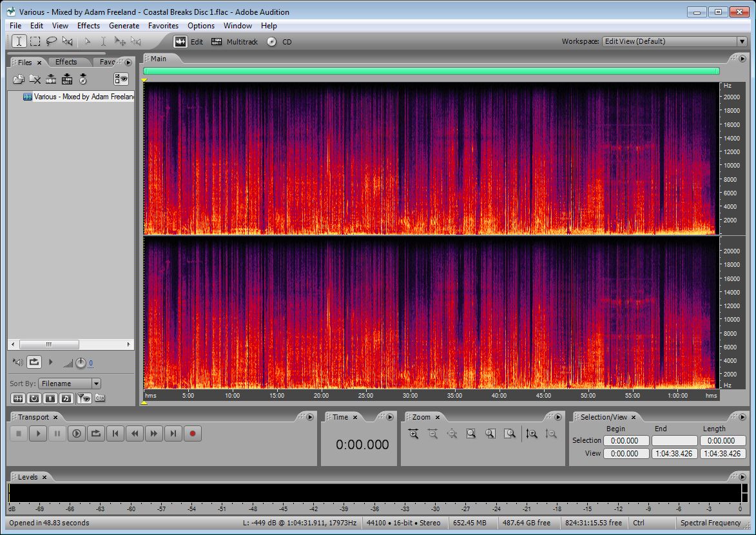Switch to the Effects tab

[66, 62]
